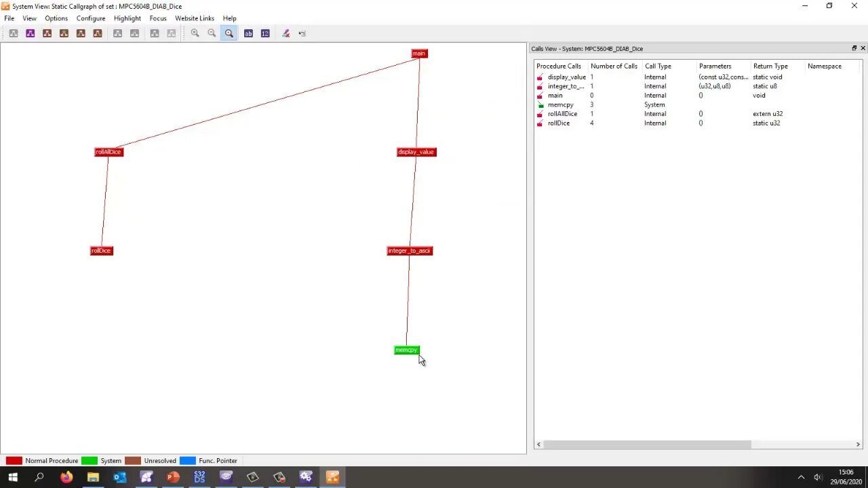
Task: Click the scroll right arrow in Calls View
Action: 858,445
